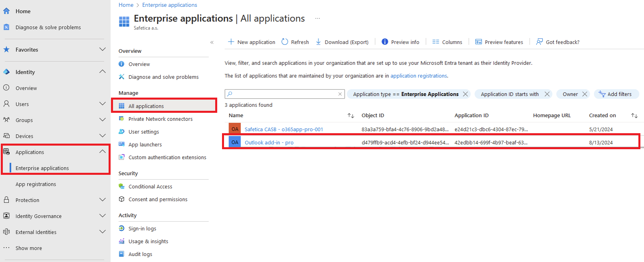Viewport: 644px width, 262px height.
Task: Click the Columns list icon
Action: pyautogui.click(x=436, y=42)
